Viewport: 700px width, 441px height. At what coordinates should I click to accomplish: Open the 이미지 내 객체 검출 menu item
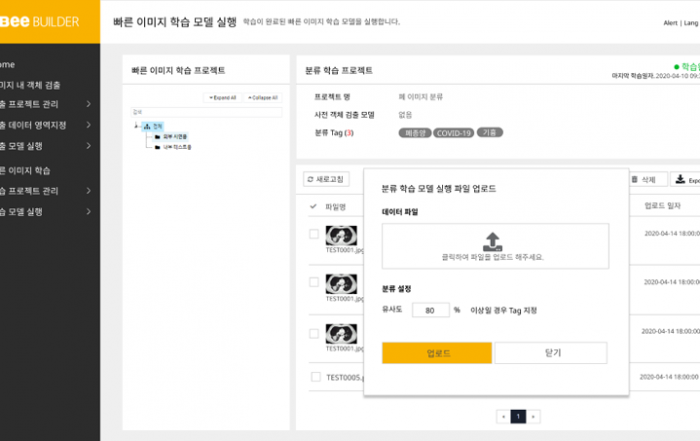30,85
